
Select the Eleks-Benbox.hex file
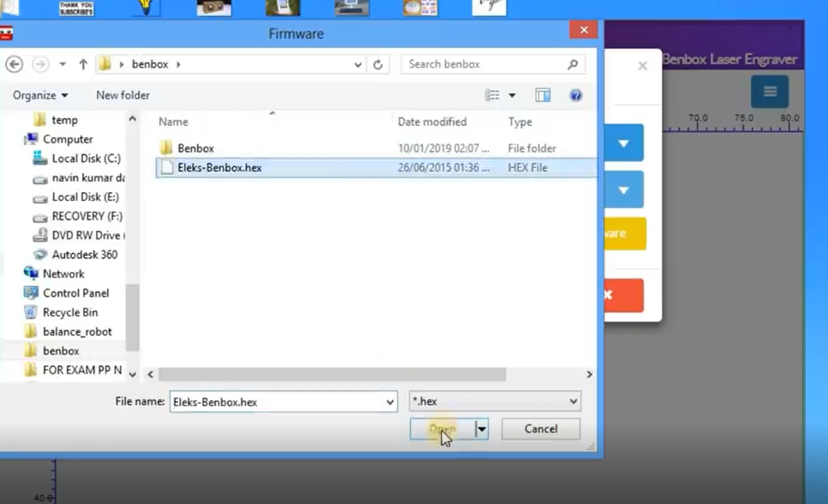[376, 167]
